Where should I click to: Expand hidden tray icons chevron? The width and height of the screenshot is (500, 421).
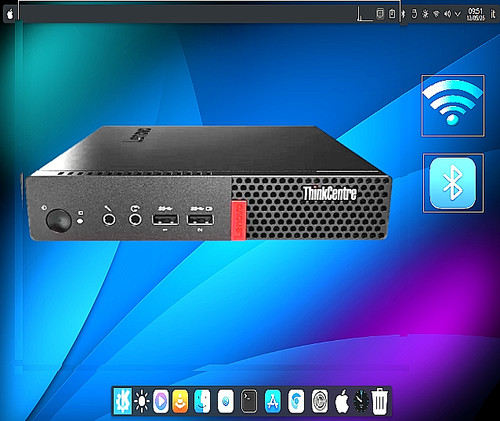pos(458,14)
